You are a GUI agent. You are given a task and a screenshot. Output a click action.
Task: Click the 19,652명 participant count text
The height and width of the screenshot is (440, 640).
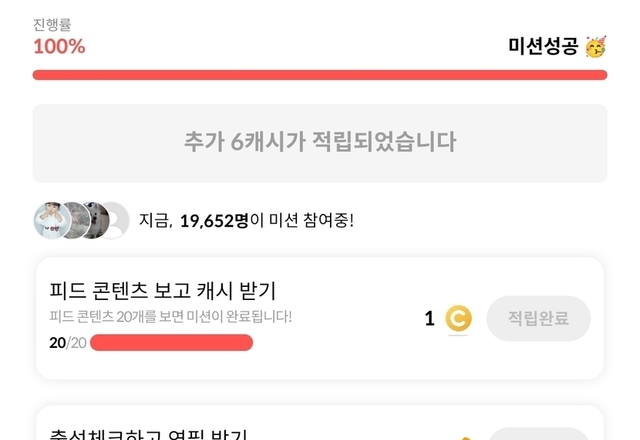point(214,220)
